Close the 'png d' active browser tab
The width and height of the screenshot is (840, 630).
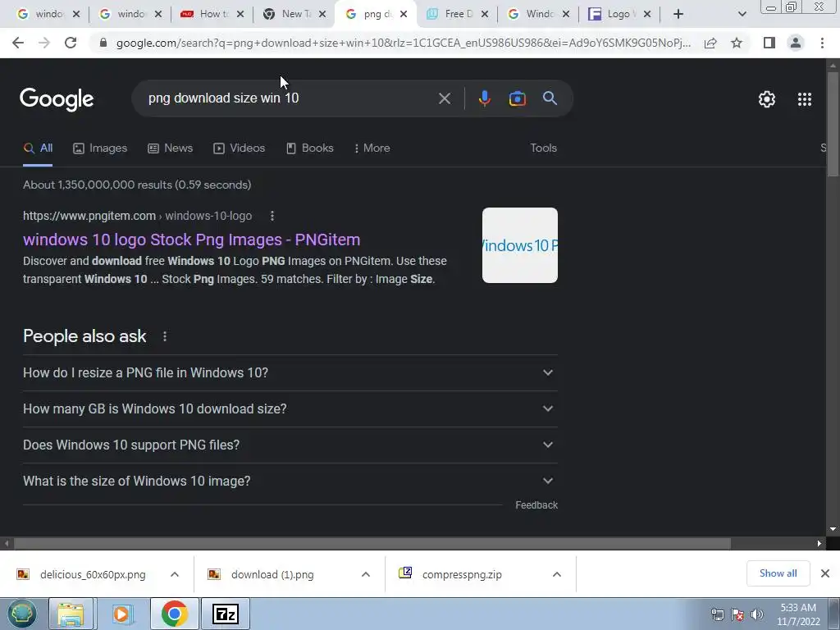click(404, 14)
